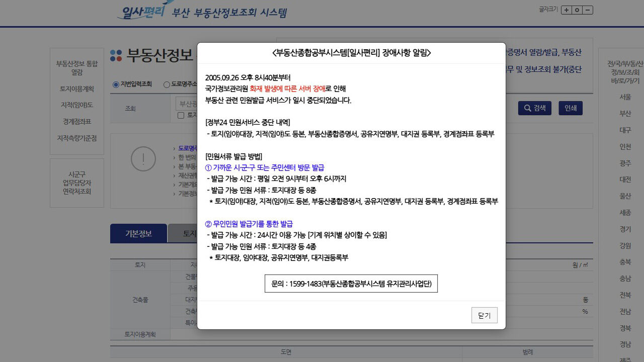Click the 인쇄 print button
This screenshot has height=362, width=644.
[571, 108]
